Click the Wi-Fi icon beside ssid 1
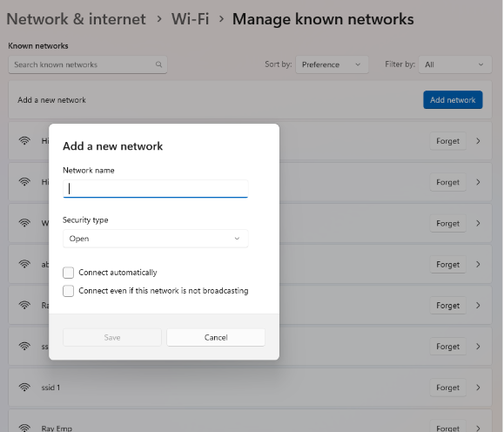The height and width of the screenshot is (432, 504). click(x=24, y=388)
